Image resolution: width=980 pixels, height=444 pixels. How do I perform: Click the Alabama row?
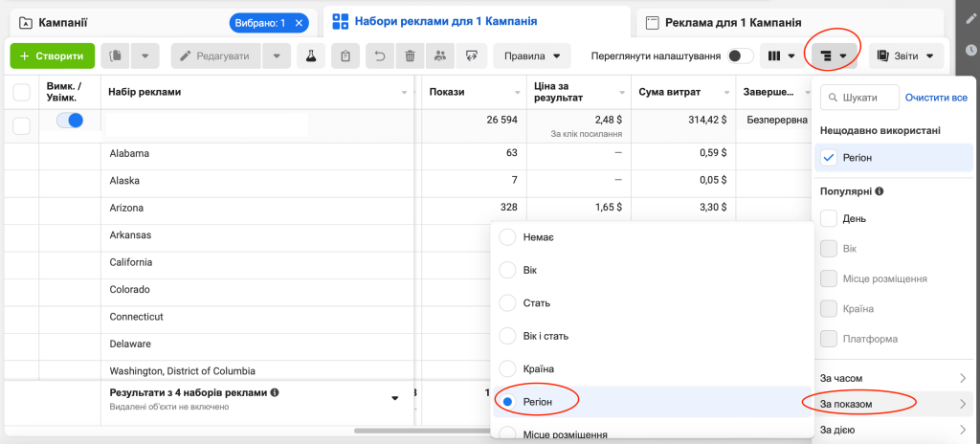[x=129, y=153]
